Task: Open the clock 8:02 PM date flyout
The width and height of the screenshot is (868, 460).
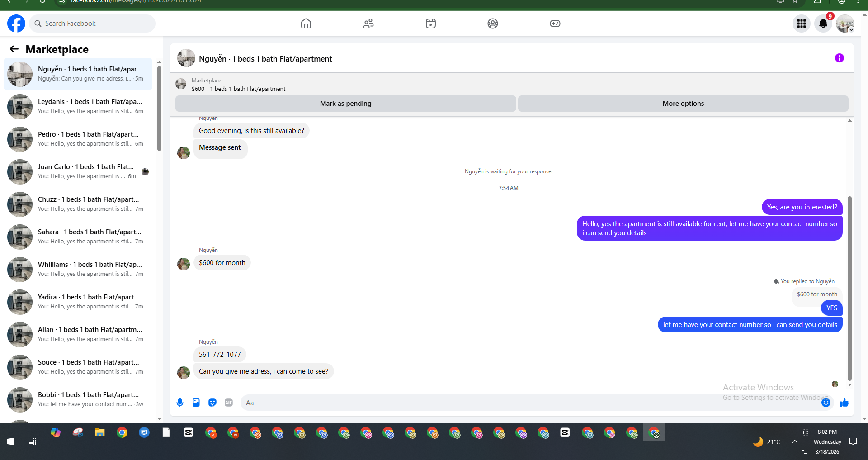Action: point(827,441)
